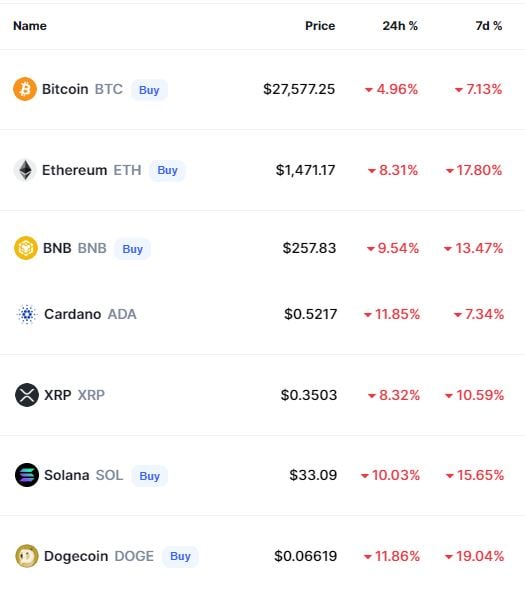Open the XRP coin name link
525x596 pixels.
click(x=74, y=395)
